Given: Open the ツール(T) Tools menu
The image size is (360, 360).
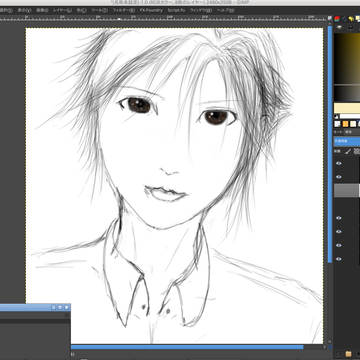Looking at the screenshot, I should point(99,10).
